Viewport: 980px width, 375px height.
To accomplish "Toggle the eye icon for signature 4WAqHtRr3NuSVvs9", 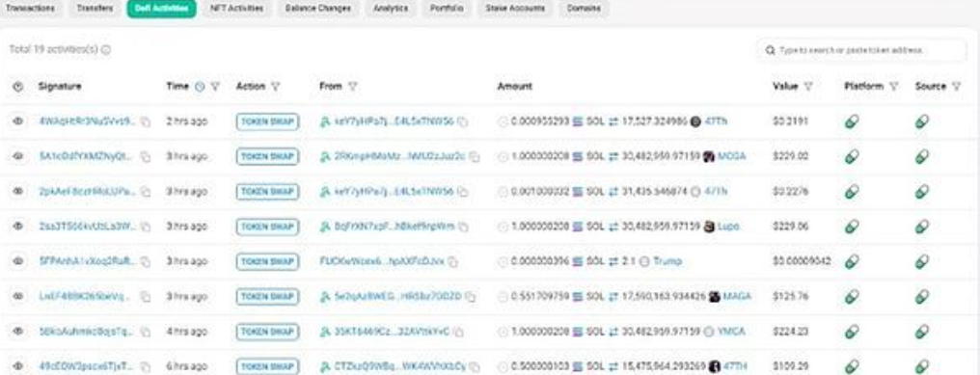I will coord(18,121).
